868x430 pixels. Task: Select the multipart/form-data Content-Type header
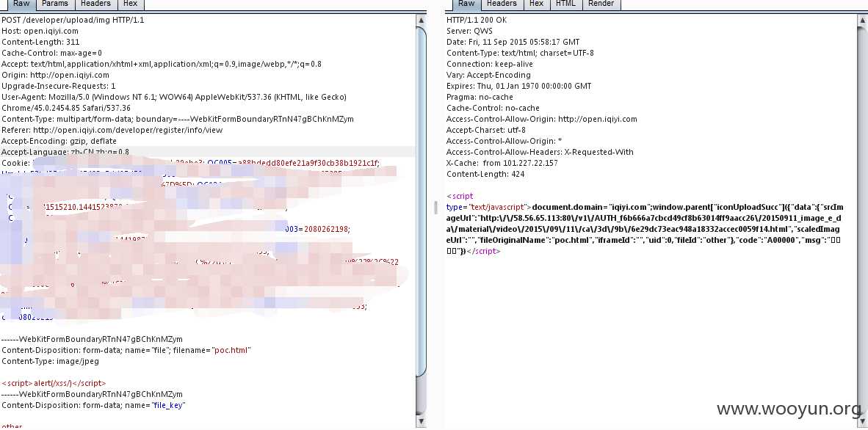click(178, 119)
